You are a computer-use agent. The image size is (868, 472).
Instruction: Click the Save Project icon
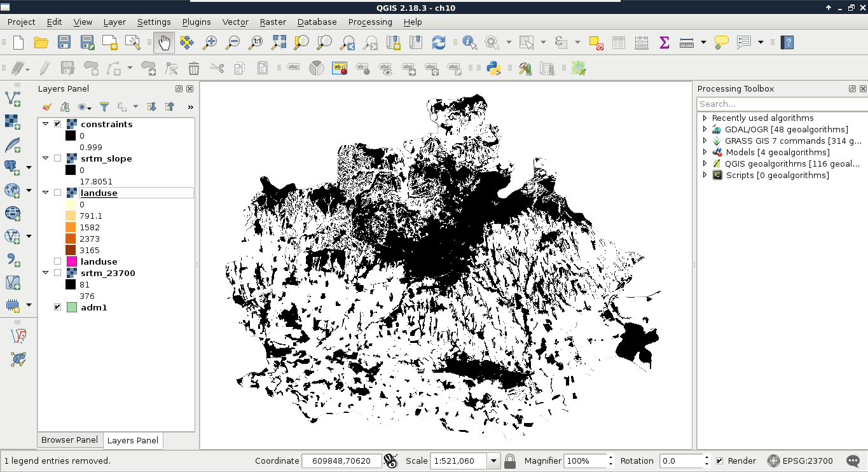[x=64, y=43]
